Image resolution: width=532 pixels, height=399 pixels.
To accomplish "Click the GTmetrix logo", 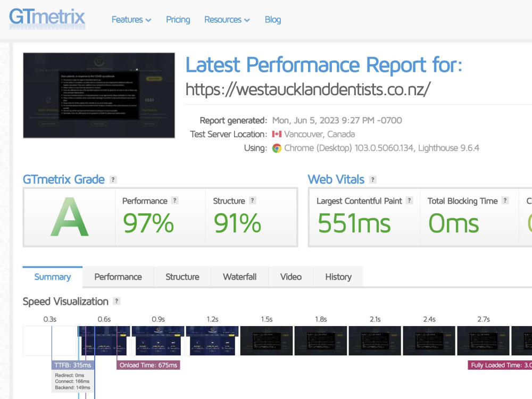I will 47,18.
